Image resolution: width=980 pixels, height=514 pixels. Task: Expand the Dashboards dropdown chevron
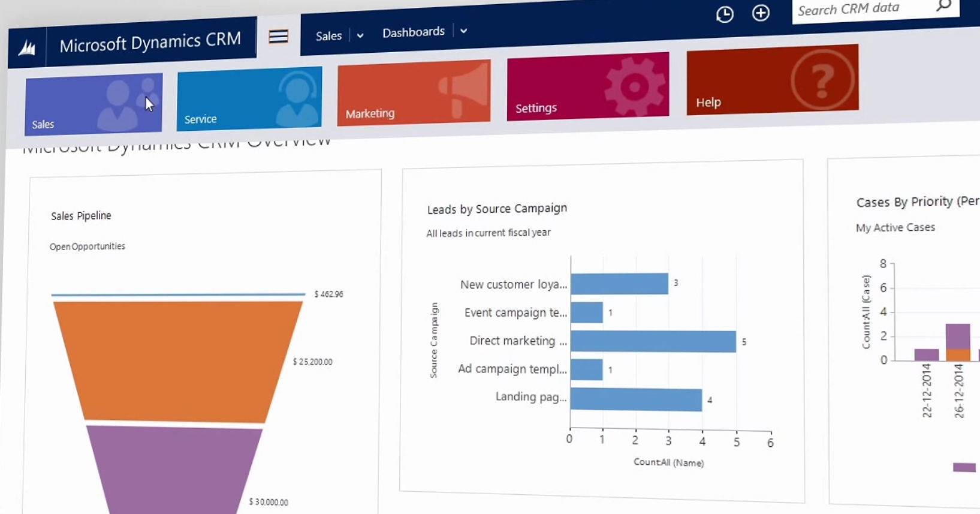[x=463, y=31]
